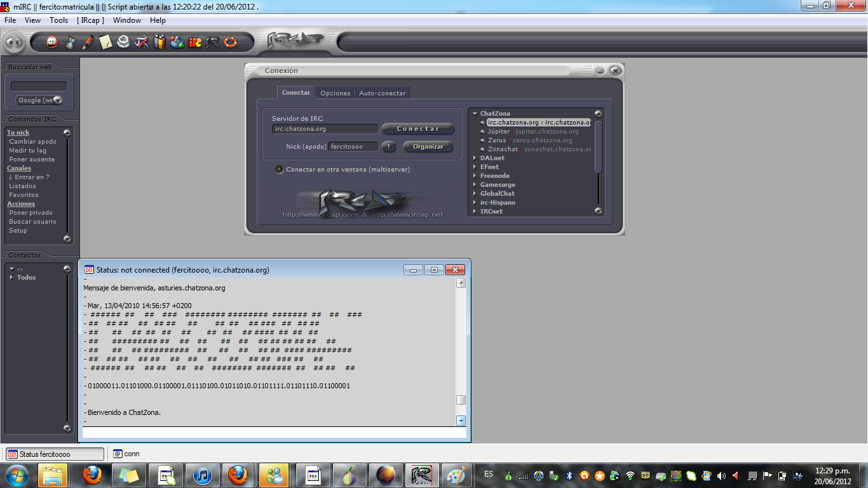Screen dimensions: 868x488
Task: Click the Nick (apodo) input field
Action: pos(353,147)
